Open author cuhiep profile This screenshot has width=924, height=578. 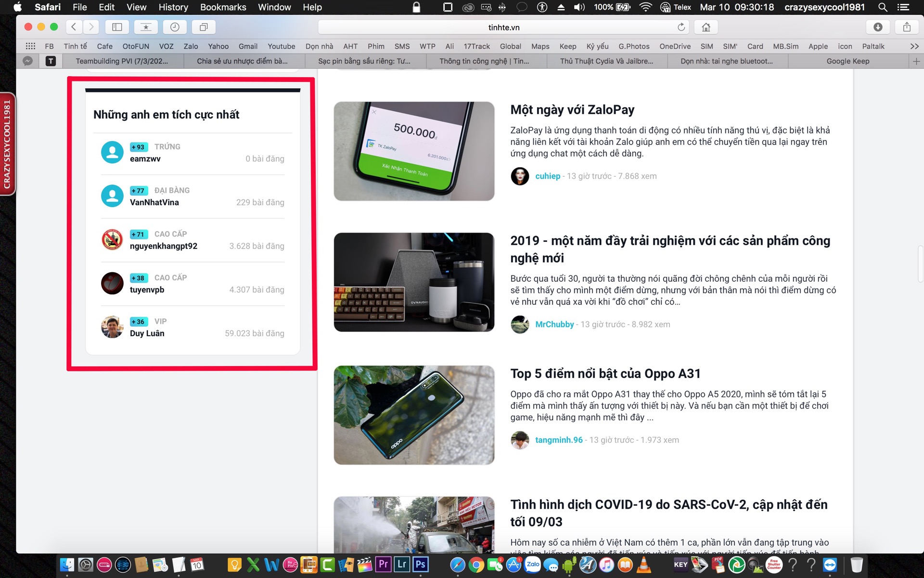pos(548,176)
